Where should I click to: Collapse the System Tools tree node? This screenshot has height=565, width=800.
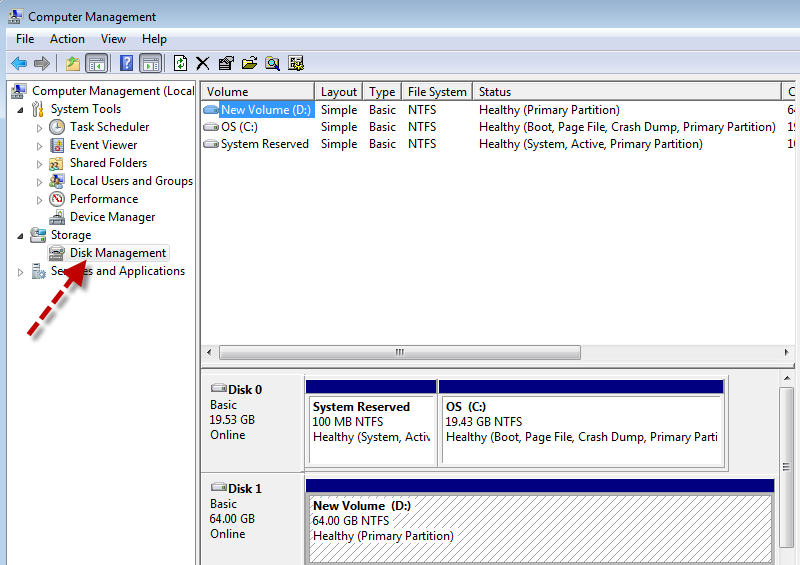[x=22, y=109]
